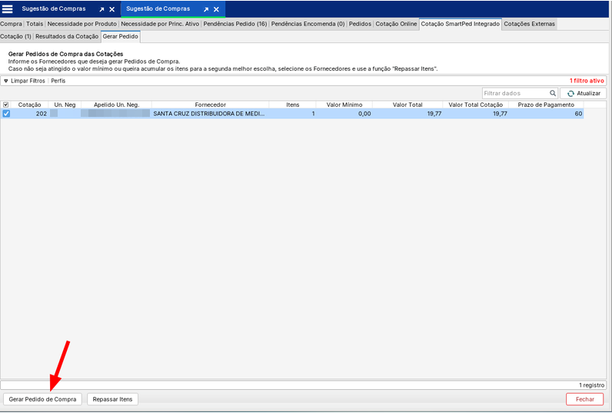Focus the Filtrar dados search field

pyautogui.click(x=512, y=93)
